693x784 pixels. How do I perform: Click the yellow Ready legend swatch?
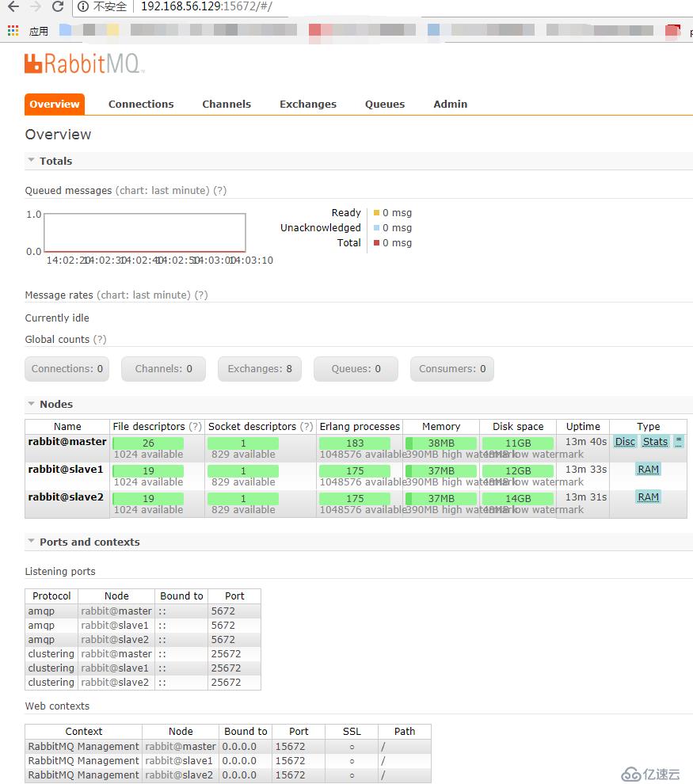click(376, 213)
